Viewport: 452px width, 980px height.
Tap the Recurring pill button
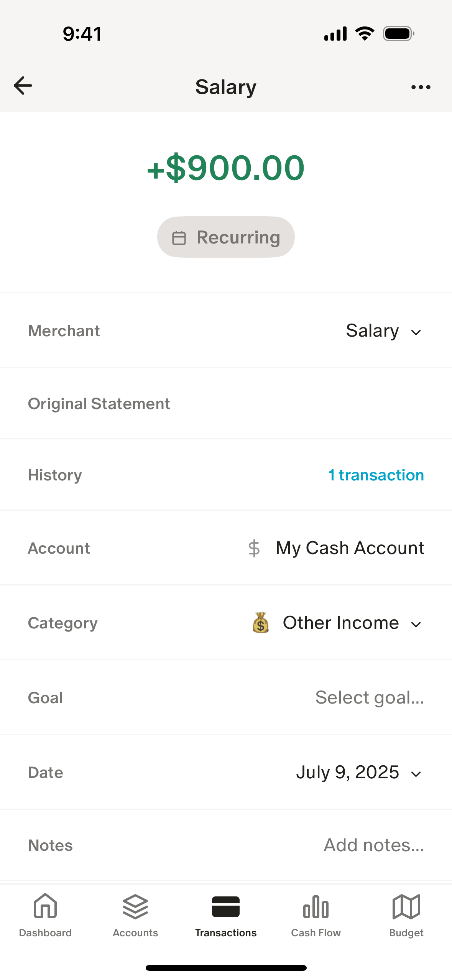226,237
